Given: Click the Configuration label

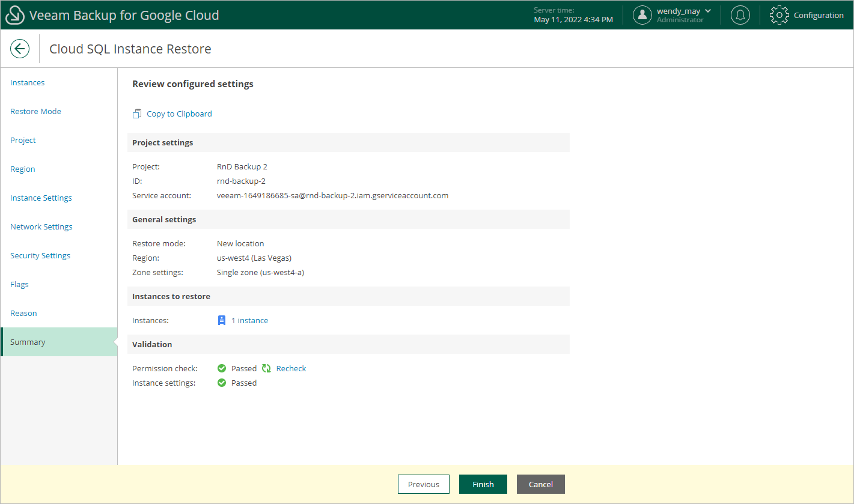Looking at the screenshot, I should pos(819,15).
